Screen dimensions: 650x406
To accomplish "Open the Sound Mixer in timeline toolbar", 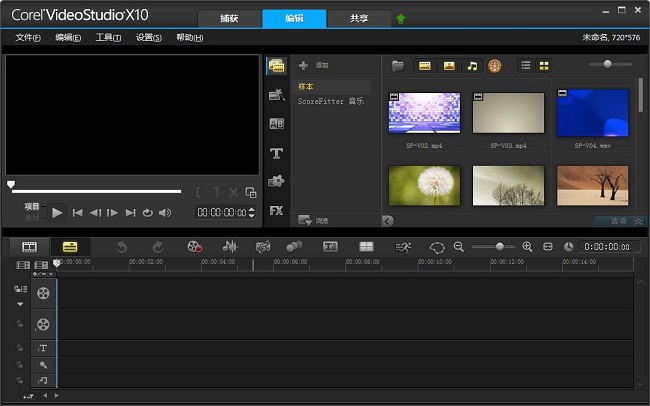I will pyautogui.click(x=230, y=247).
